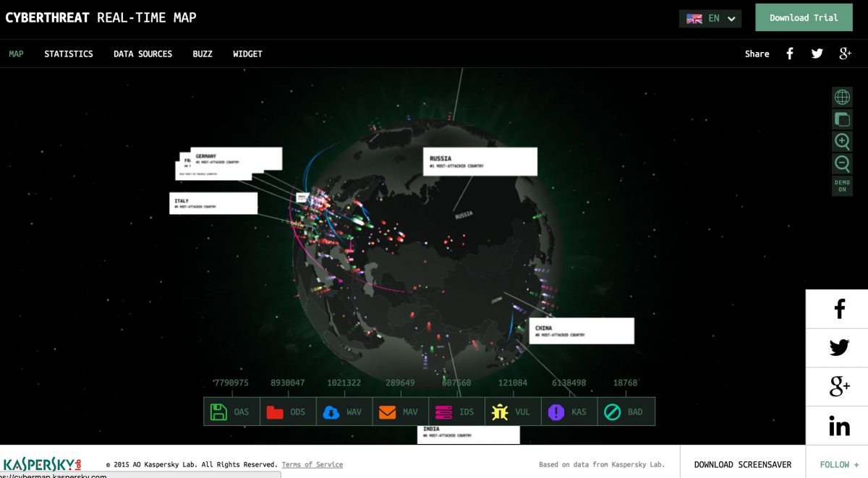The image size is (868, 478).
Task: Click the 121084 VUL counter
Action: (514, 383)
